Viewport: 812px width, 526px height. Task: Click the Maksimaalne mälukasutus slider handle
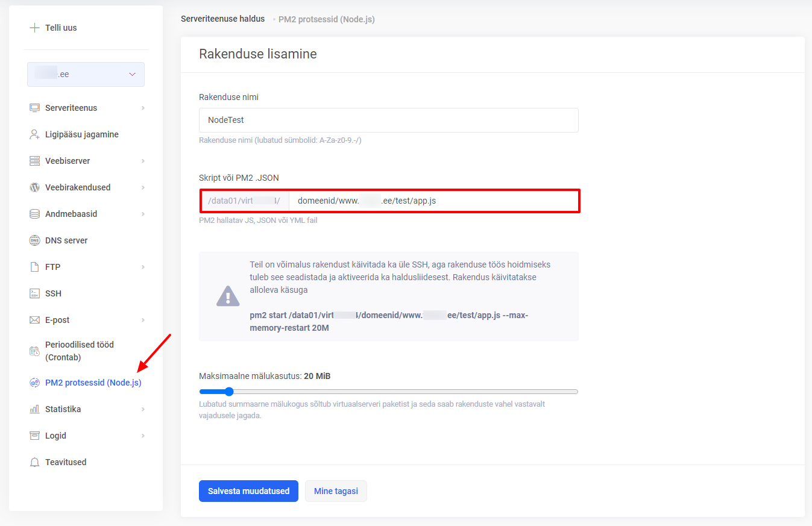tap(228, 392)
